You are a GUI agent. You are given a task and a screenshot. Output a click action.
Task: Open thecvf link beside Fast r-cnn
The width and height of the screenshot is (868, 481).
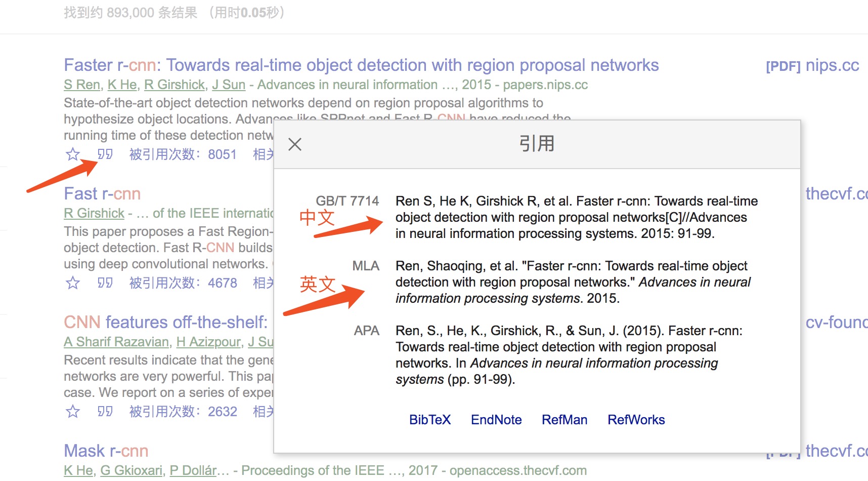[x=837, y=194]
